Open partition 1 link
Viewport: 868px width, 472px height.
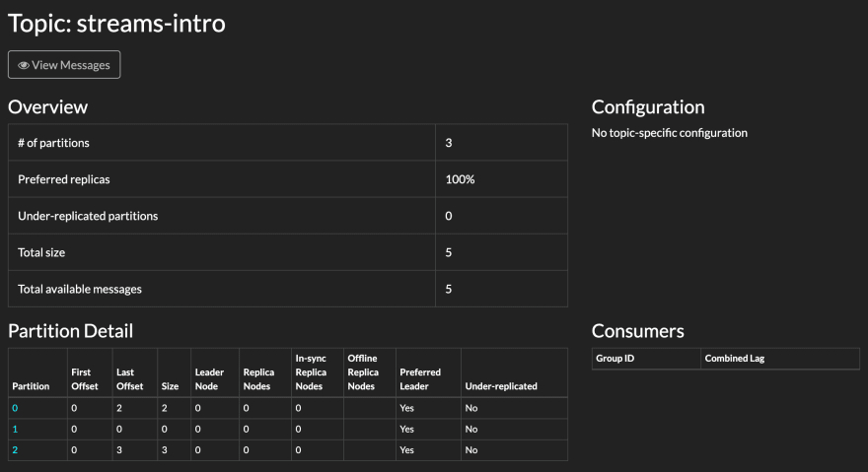(x=15, y=429)
